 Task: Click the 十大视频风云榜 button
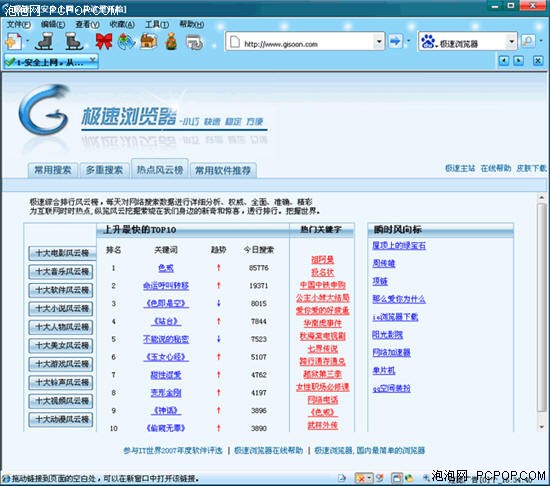pyautogui.click(x=62, y=401)
